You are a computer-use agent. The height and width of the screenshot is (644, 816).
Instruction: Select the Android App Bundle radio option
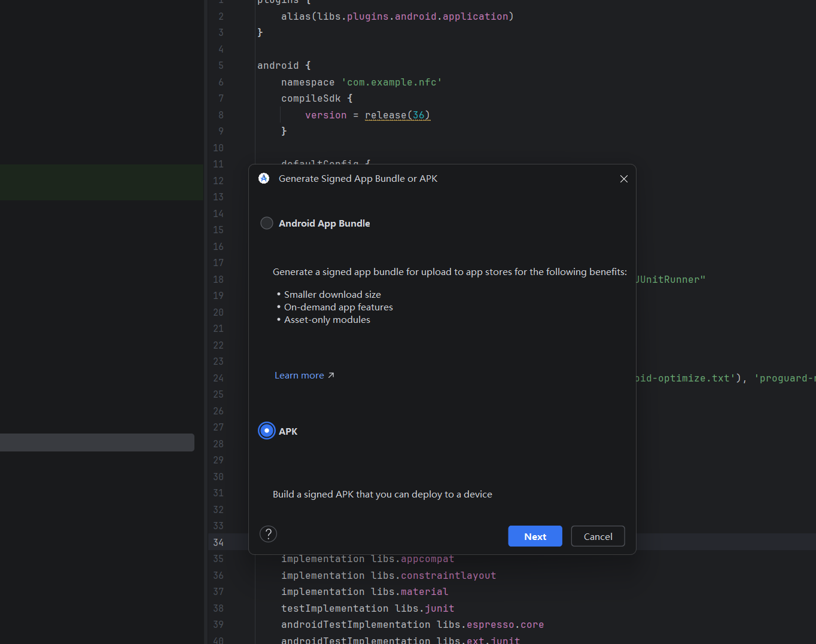[x=267, y=223]
